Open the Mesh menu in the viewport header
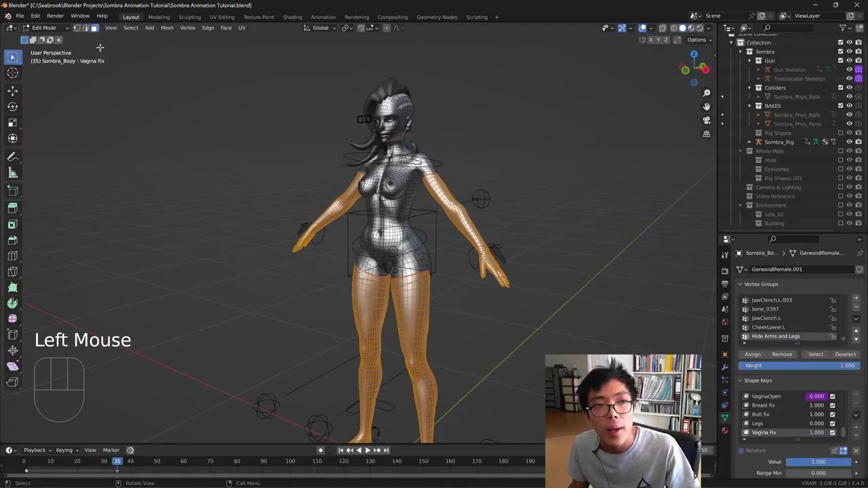This screenshot has width=868, height=488. pyautogui.click(x=167, y=28)
